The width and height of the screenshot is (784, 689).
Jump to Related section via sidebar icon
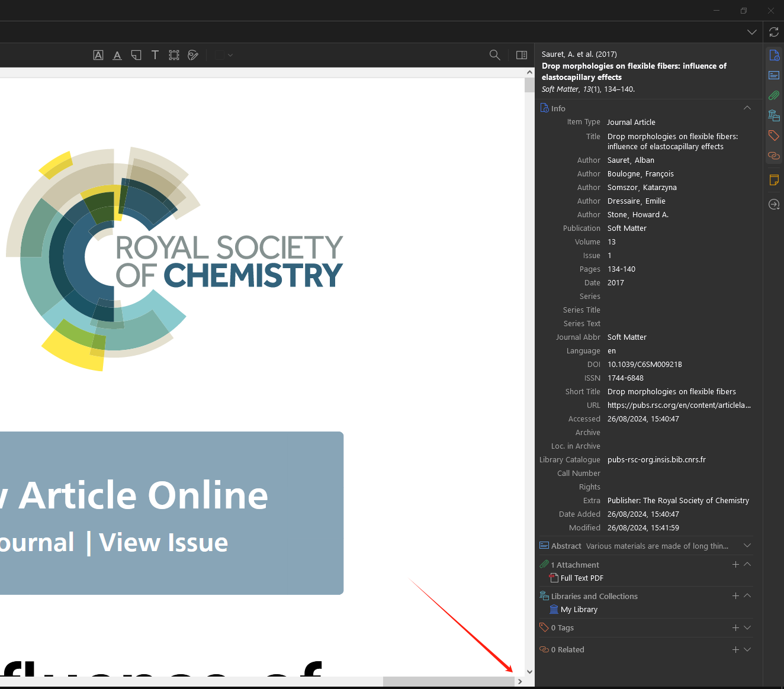[x=774, y=156]
